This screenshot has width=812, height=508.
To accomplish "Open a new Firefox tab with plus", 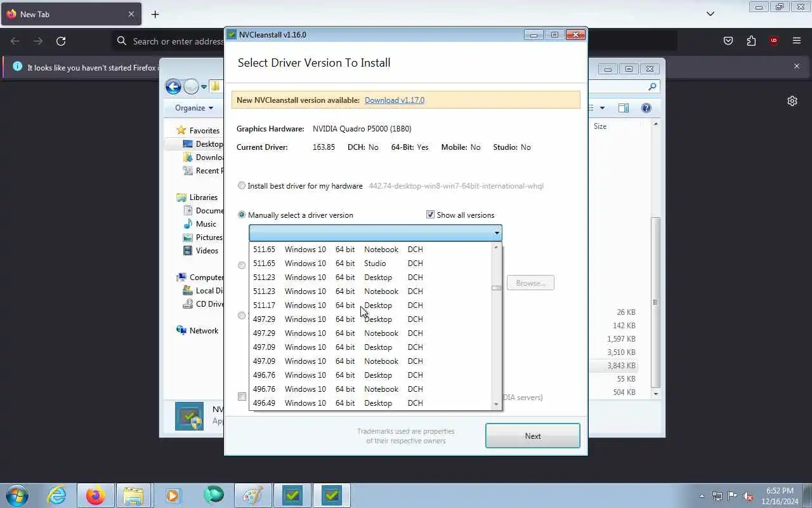I will (155, 14).
